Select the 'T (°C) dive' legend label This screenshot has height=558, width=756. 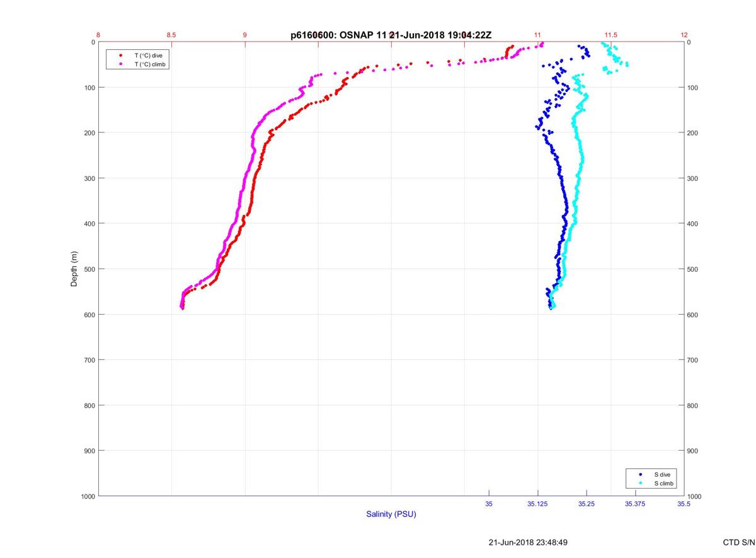[148, 55]
